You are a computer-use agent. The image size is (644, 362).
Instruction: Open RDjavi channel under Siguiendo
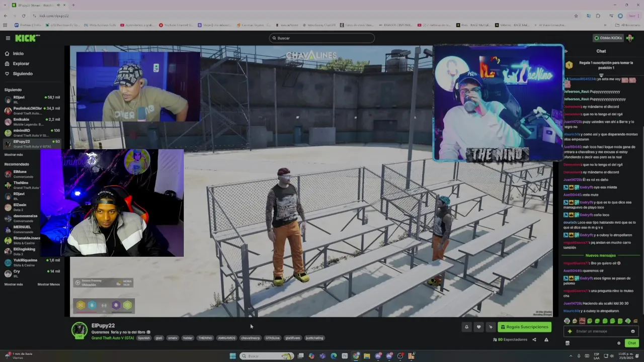tap(32, 99)
